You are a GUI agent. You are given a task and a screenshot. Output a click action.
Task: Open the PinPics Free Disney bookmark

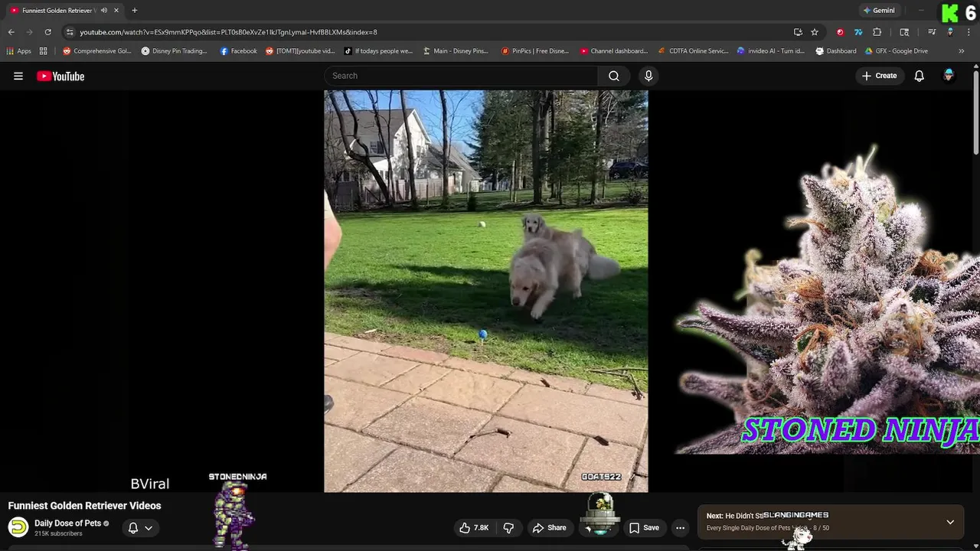point(535,51)
